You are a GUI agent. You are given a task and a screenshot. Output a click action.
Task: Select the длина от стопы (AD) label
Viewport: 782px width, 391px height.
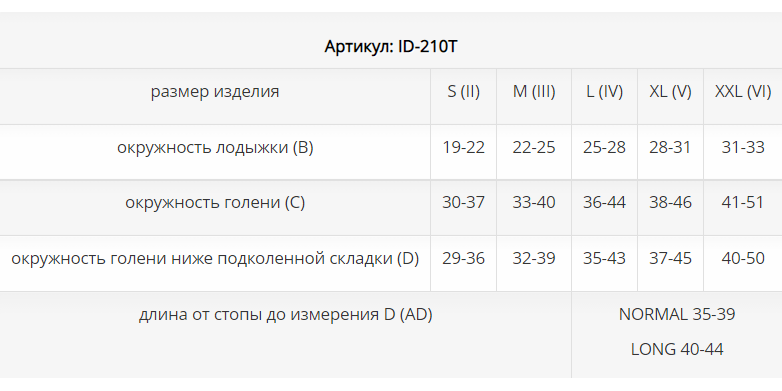(285, 315)
